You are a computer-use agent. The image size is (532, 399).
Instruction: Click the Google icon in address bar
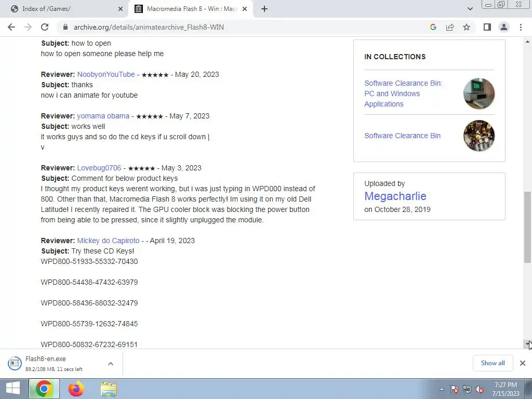(x=433, y=27)
